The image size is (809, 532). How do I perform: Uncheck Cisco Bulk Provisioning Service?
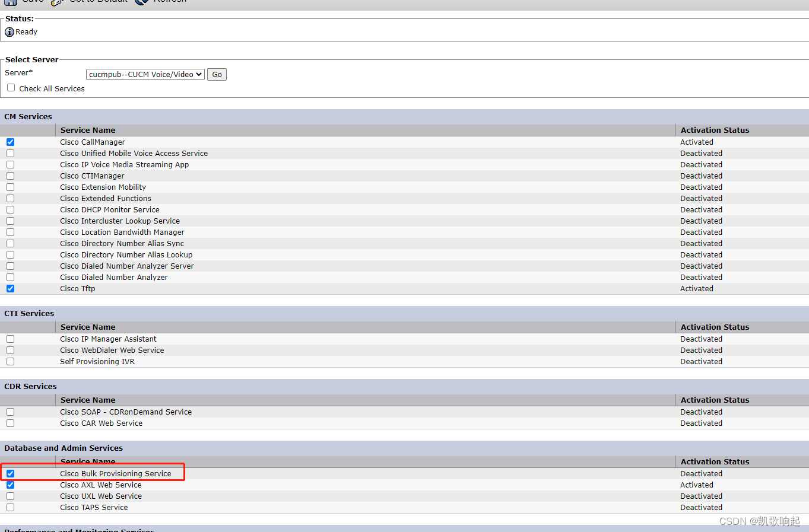pyautogui.click(x=10, y=473)
